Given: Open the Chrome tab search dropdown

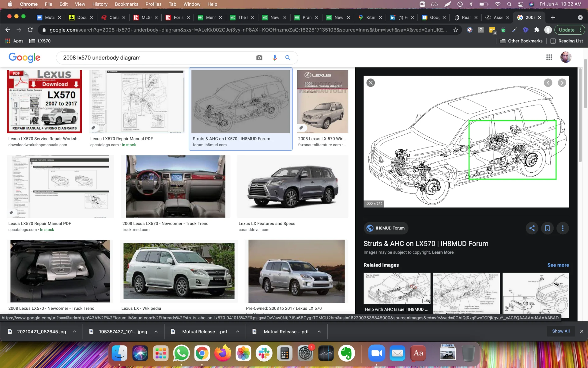Looking at the screenshot, I should pyautogui.click(x=580, y=17).
